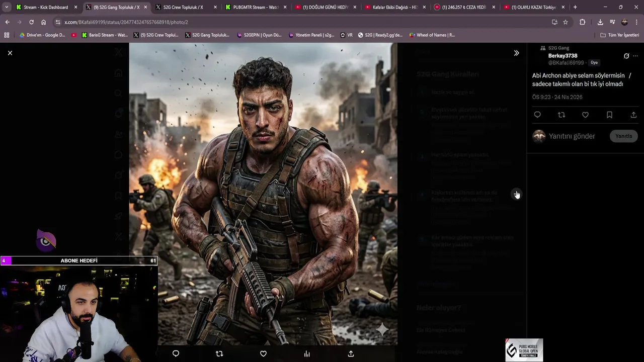644x362 pixels.
Task: Switch to OLAYLI KAZA! Türkiye tab
Action: point(534,7)
